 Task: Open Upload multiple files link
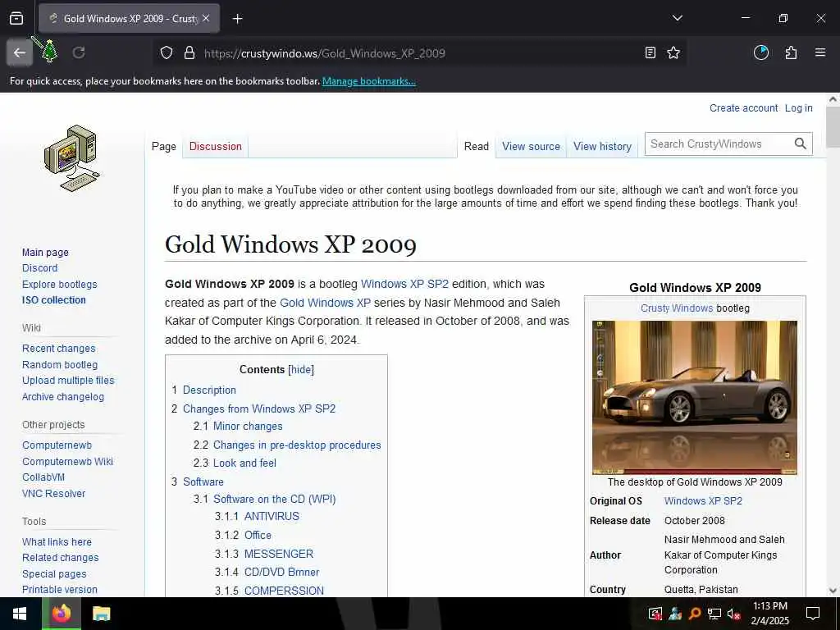click(68, 381)
